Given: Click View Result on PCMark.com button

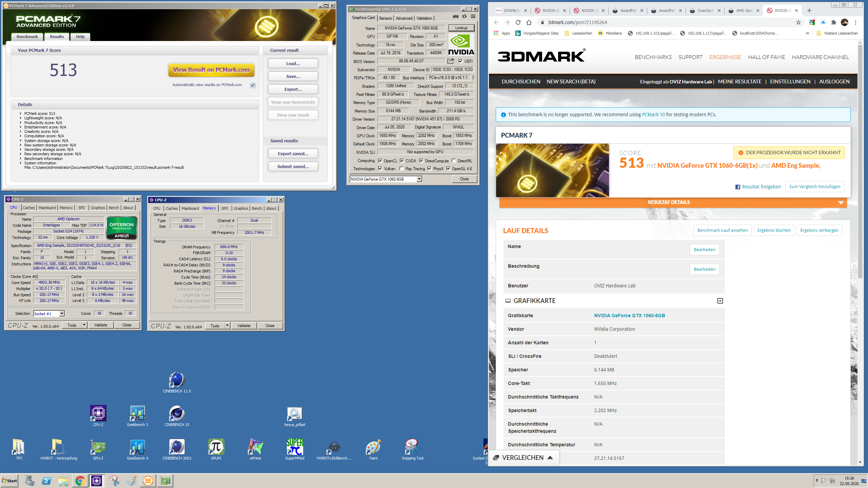Looking at the screenshot, I should point(211,70).
